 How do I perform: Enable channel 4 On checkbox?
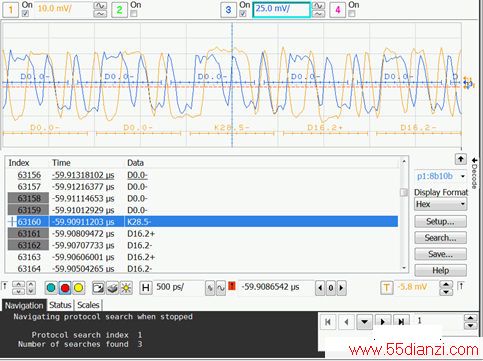click(351, 14)
